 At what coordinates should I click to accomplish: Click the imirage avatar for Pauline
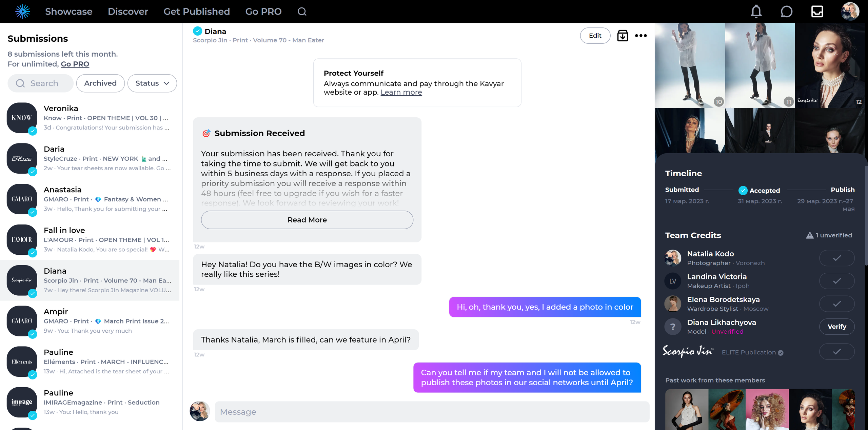pos(22,402)
